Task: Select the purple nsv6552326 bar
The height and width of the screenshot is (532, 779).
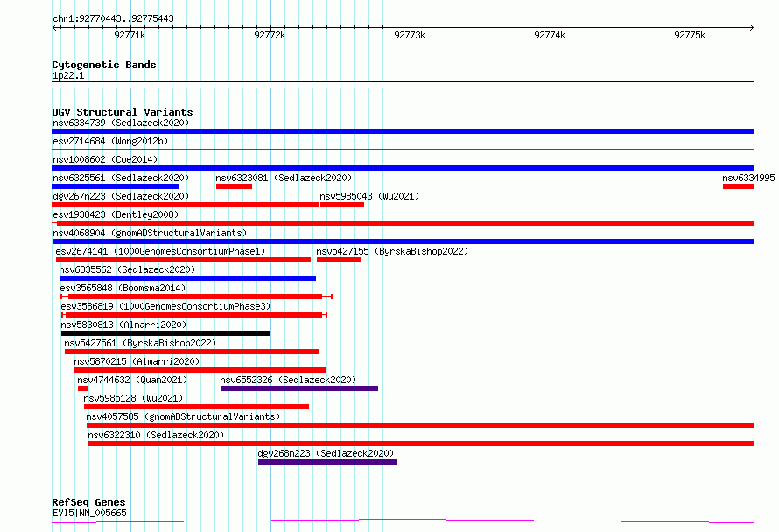Action: (299, 388)
